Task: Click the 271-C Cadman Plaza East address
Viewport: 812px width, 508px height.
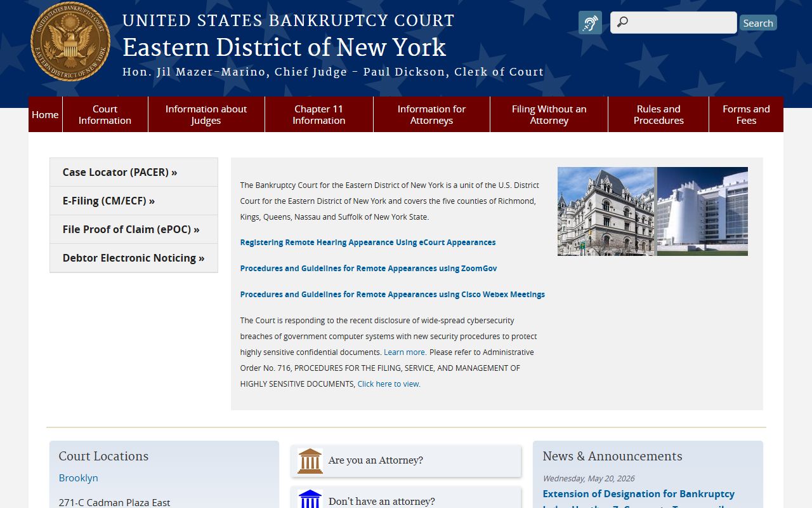Action: [x=114, y=502]
